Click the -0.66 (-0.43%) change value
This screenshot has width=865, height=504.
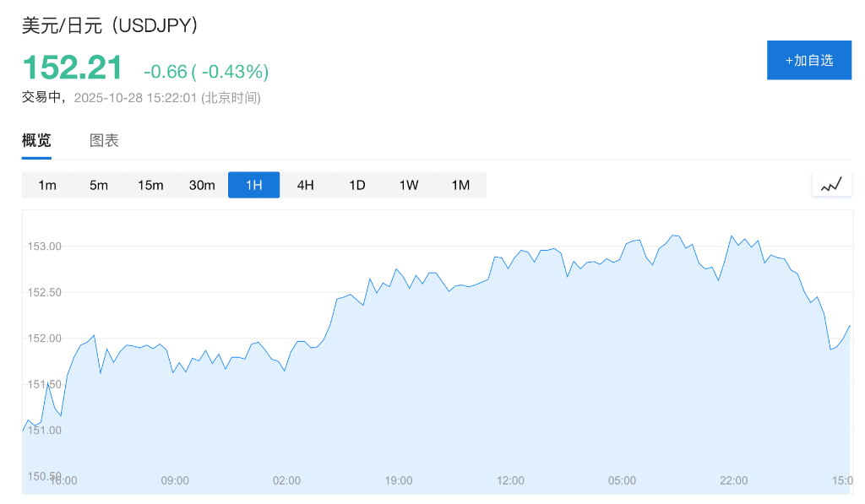206,71
